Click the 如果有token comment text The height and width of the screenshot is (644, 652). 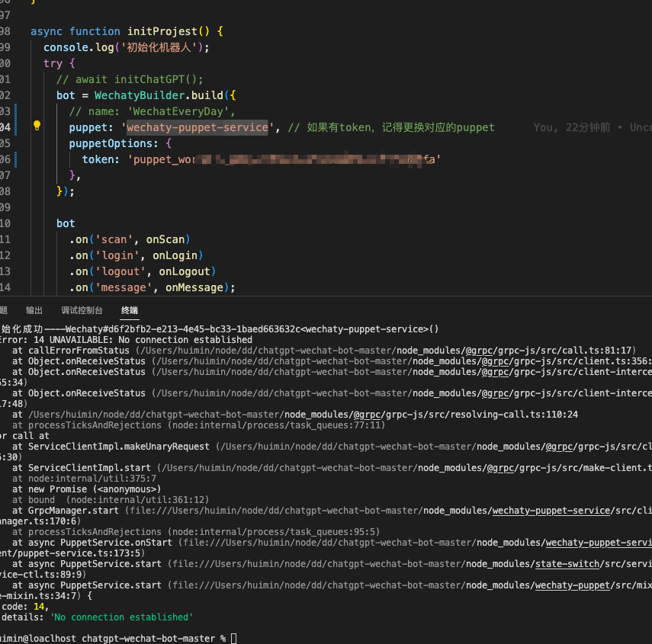pos(391,127)
